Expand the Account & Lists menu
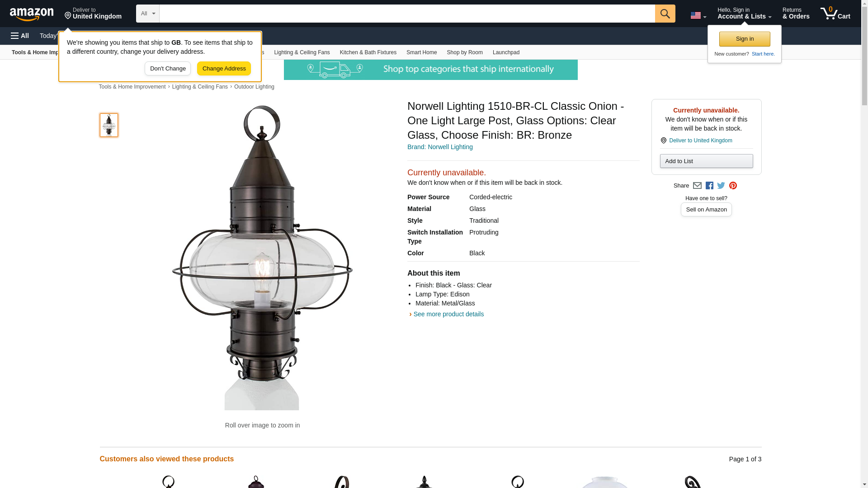 click(x=744, y=14)
